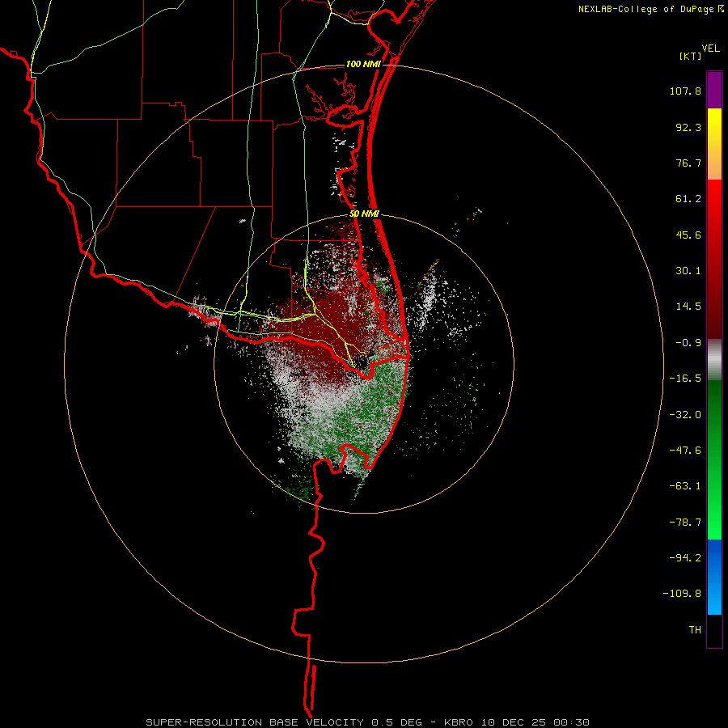Click the 107.8 velocity scale value
Screen dimensions: 728x728
[685, 91]
